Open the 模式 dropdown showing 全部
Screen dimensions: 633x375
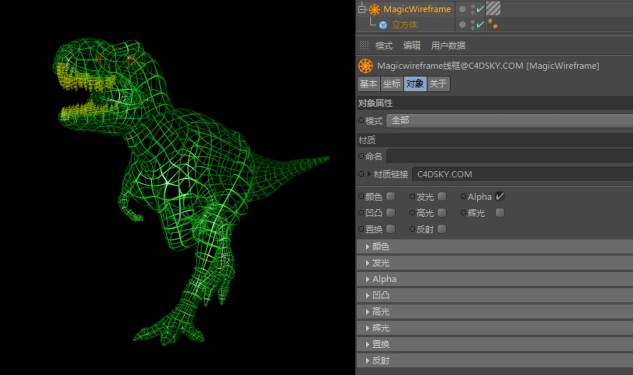click(x=509, y=120)
